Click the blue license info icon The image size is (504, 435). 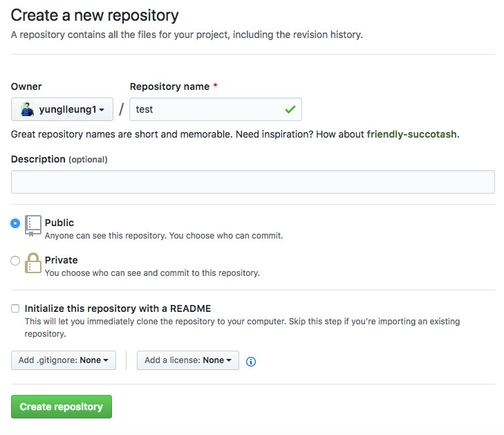pos(251,361)
